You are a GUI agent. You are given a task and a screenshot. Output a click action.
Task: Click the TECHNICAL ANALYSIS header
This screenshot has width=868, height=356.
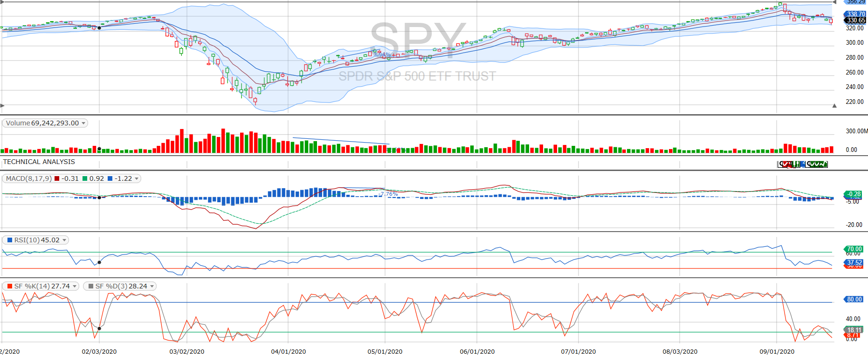39,162
